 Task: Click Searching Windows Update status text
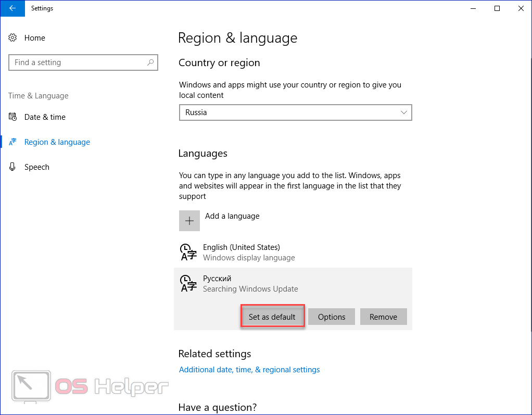(250, 289)
